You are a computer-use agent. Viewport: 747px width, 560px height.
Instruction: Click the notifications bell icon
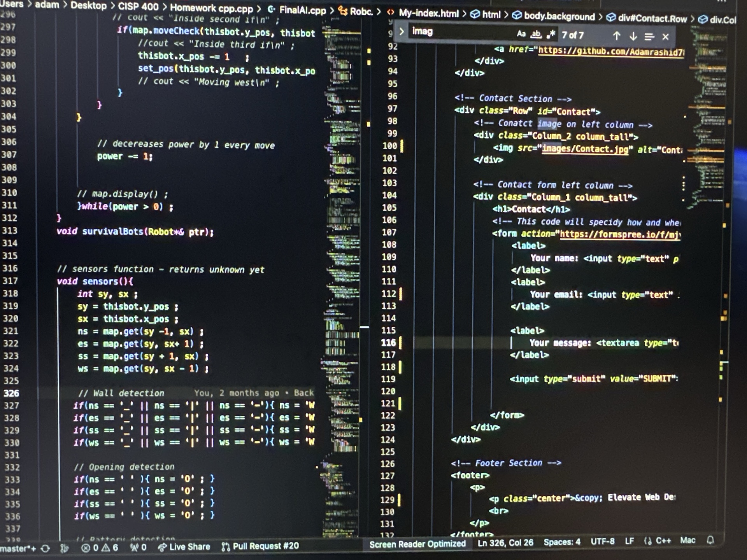(x=710, y=540)
